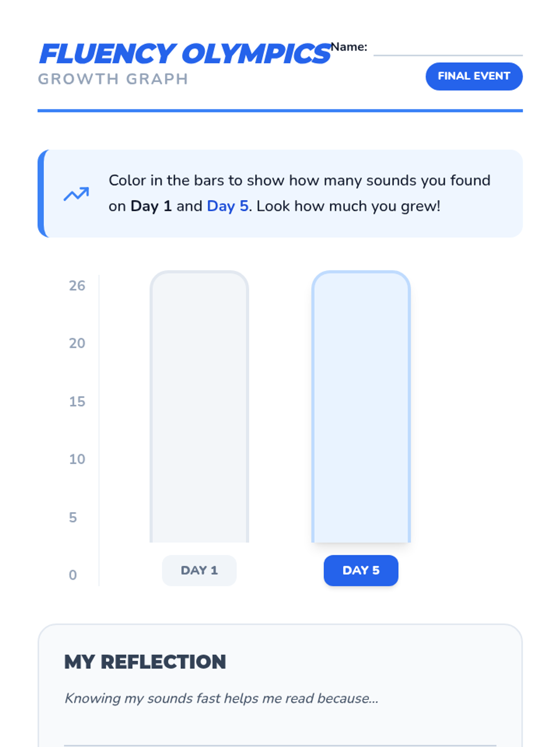
Task: Click the 5 axis label
Action: [73, 517]
